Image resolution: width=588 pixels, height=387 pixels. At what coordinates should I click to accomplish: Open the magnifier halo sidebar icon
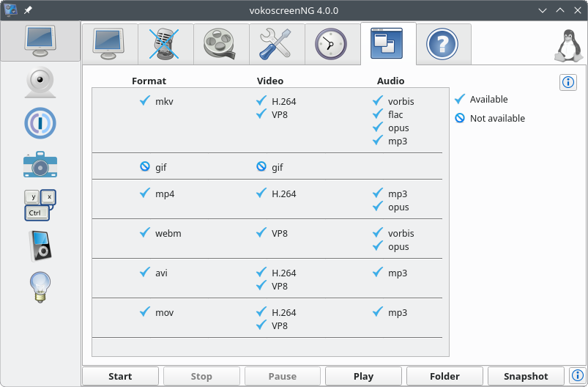coord(40,123)
